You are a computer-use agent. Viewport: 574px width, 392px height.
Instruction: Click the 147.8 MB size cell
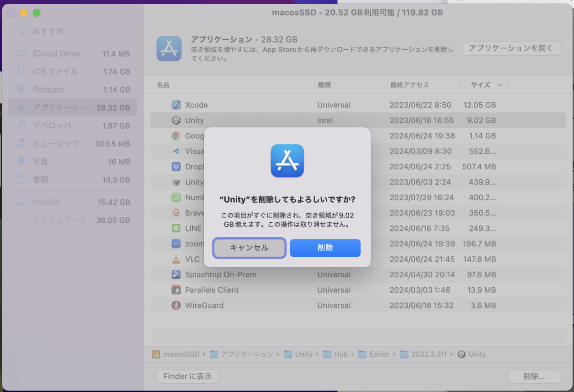[479, 259]
